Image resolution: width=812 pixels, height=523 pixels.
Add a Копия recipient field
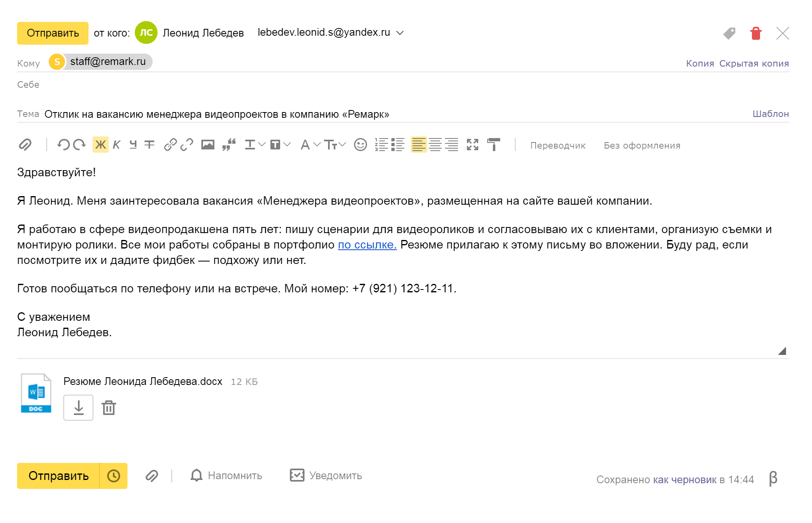pyautogui.click(x=700, y=64)
